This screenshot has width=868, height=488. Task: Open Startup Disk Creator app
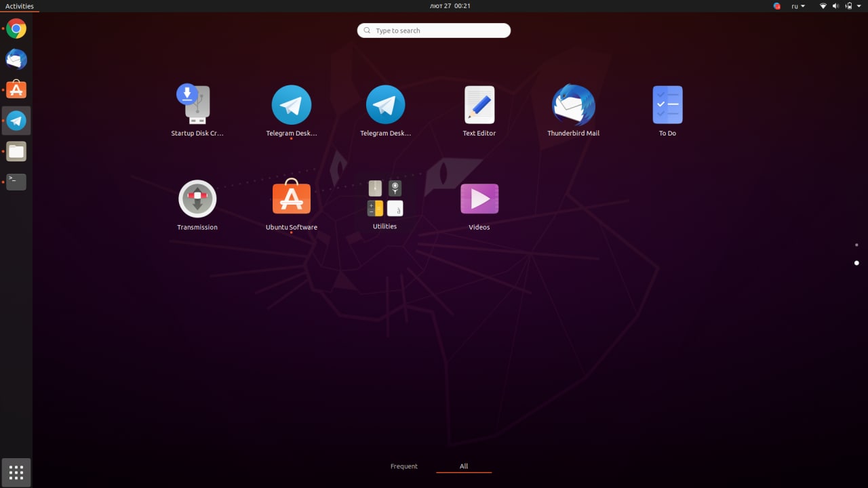(197, 110)
